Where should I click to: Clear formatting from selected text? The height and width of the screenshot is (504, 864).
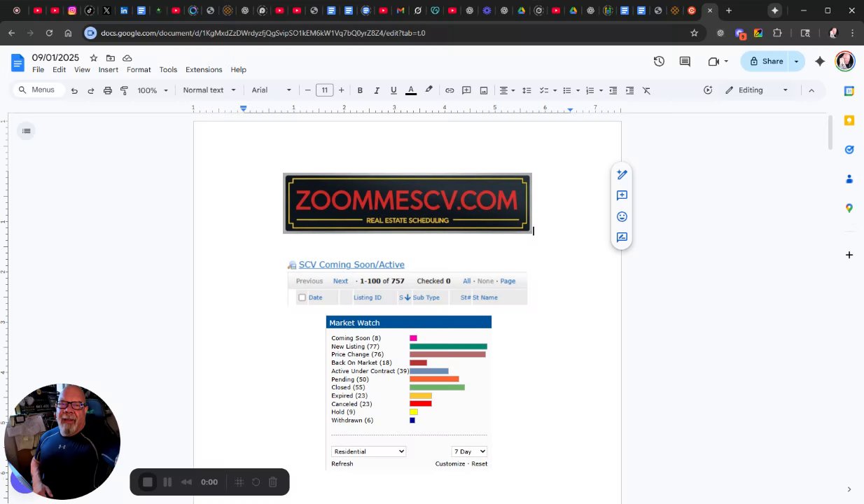646,90
